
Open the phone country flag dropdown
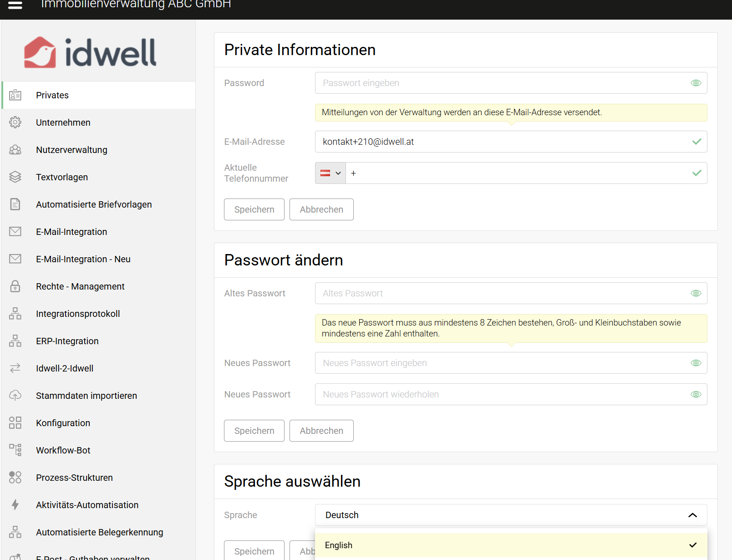click(x=330, y=173)
